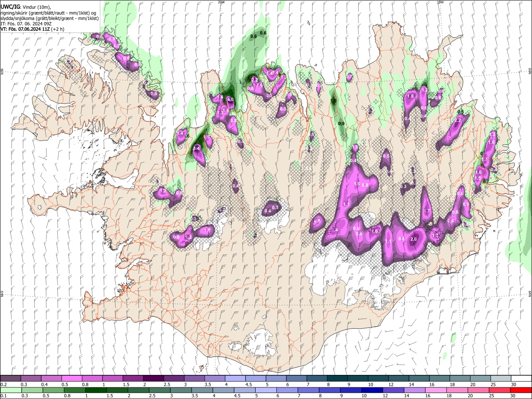
Task: Pick the blue rain swatch between 7 and 8
Action: pyautogui.click(x=308, y=390)
